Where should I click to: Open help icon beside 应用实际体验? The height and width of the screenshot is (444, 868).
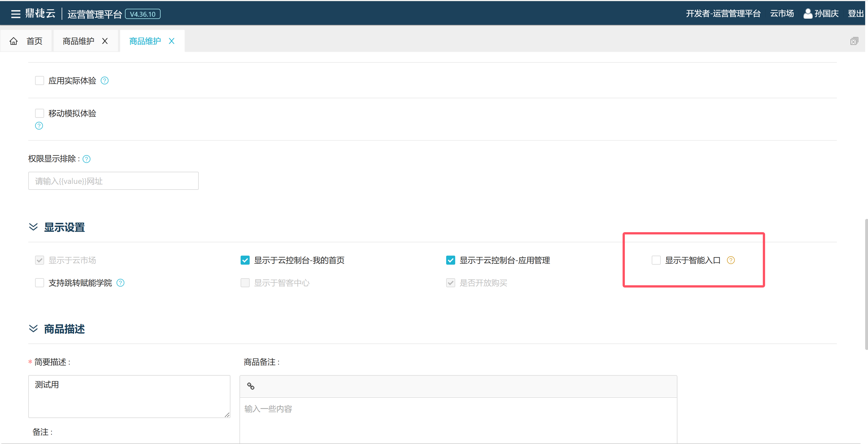pyautogui.click(x=104, y=81)
